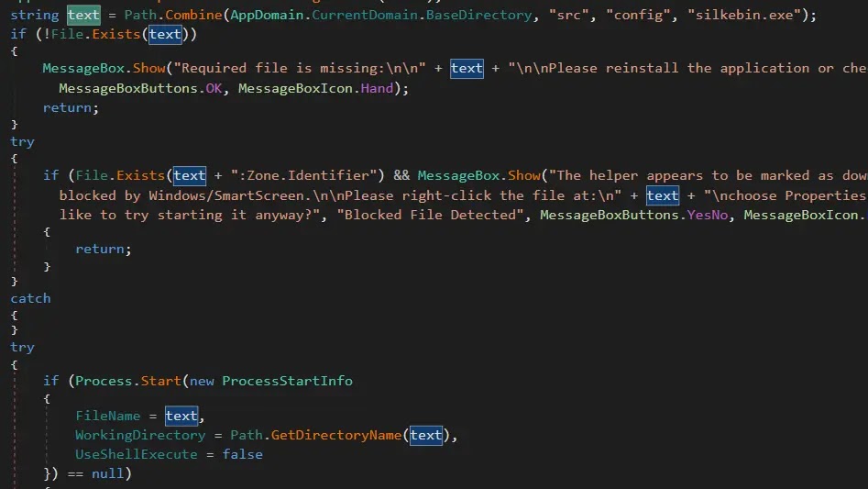Click MessageBoxButtons before .OK
This screenshot has height=489, width=868.
[128, 88]
